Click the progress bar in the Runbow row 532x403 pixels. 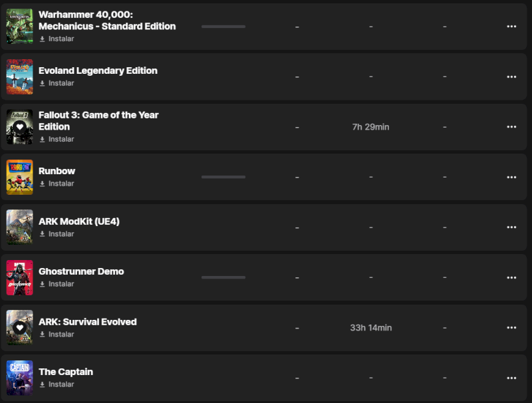(223, 177)
